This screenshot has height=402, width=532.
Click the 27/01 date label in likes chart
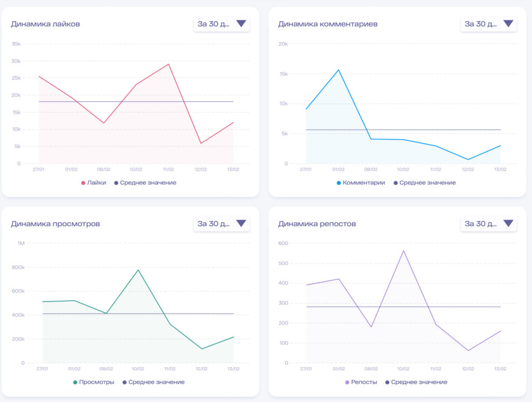click(x=38, y=169)
